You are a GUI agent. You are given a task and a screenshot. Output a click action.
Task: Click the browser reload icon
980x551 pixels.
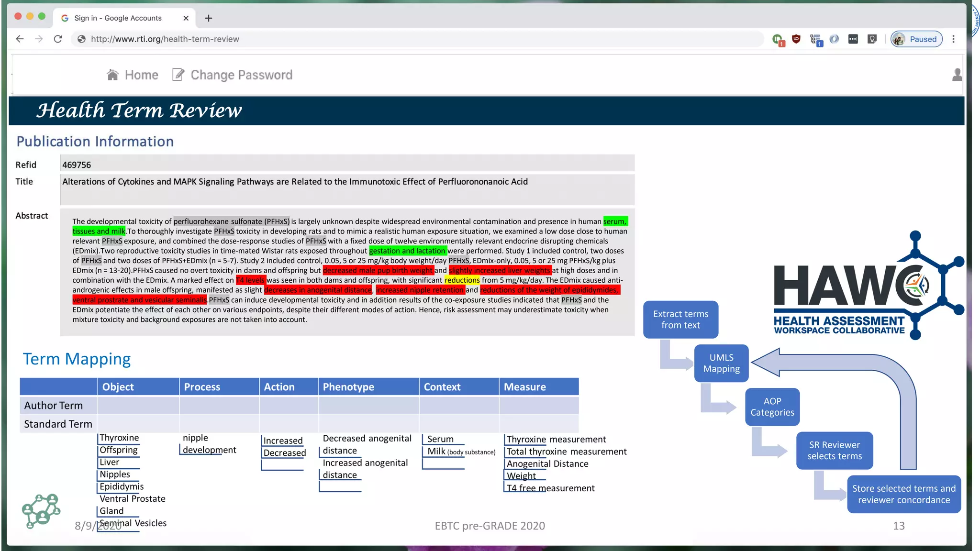58,39
